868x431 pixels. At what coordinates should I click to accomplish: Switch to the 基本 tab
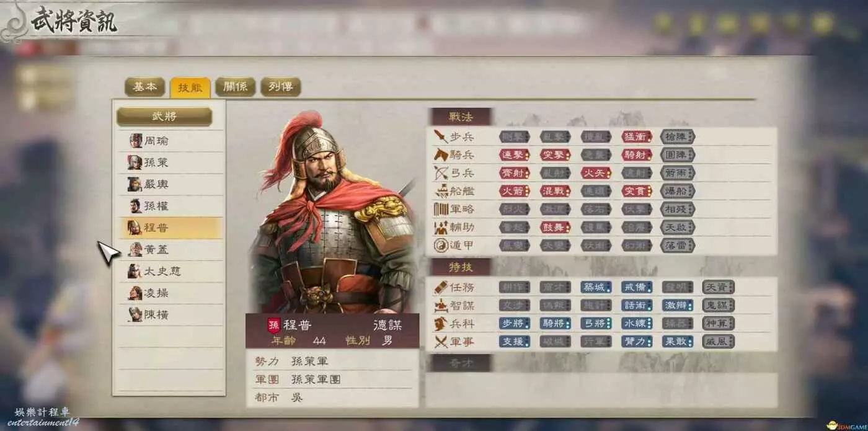click(x=144, y=87)
